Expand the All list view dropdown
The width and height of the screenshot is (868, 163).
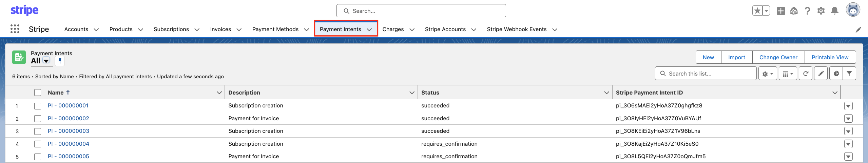point(46,61)
